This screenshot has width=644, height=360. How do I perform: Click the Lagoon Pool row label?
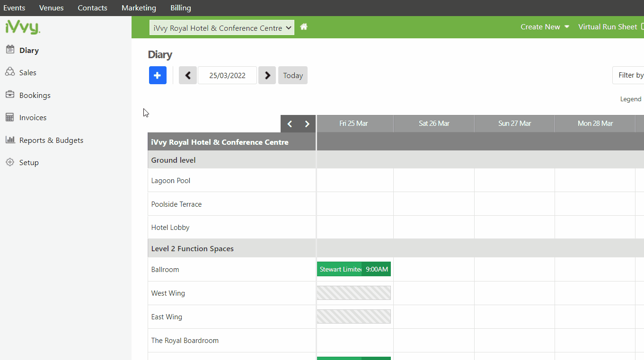(x=171, y=181)
